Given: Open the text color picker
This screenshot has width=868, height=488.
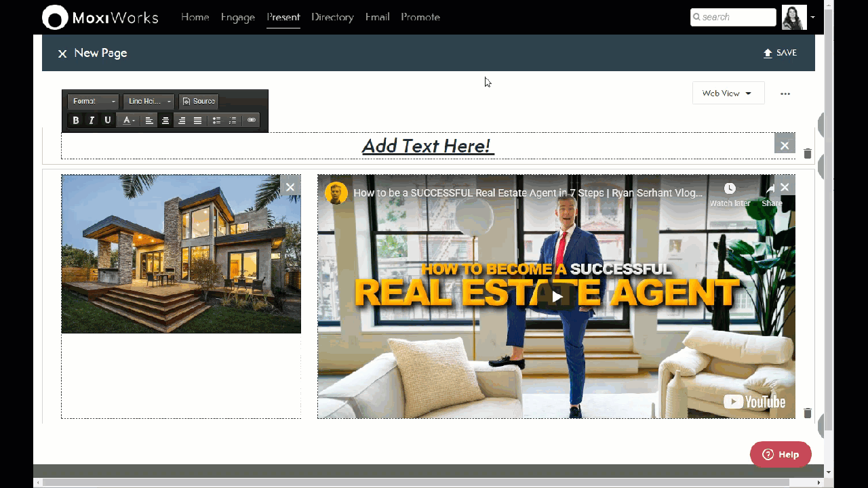Looking at the screenshot, I should [x=128, y=121].
